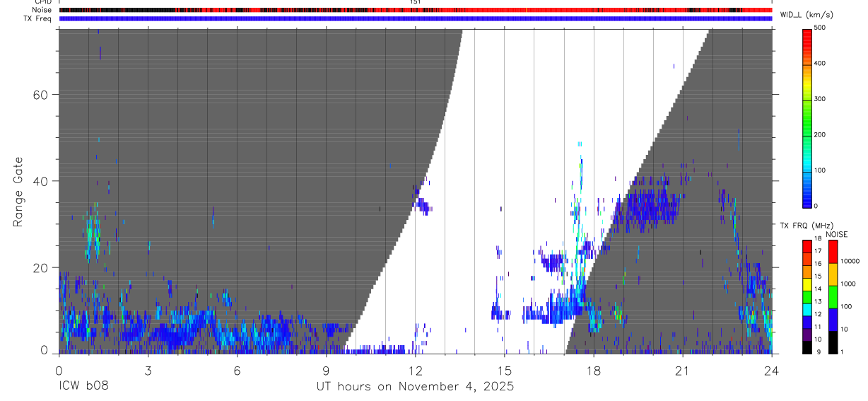
Task: Click the '60' tick on the Range Gate axis
Action: pyautogui.click(x=40, y=95)
